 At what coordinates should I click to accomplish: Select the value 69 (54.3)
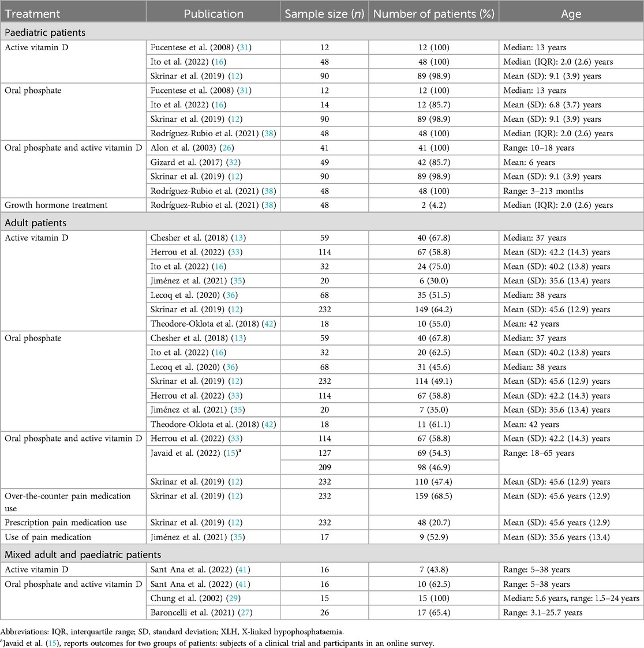433,454
